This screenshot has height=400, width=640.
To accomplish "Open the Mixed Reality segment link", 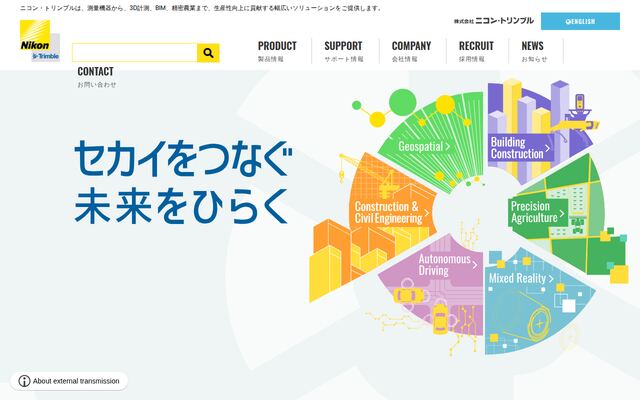I will tap(521, 278).
